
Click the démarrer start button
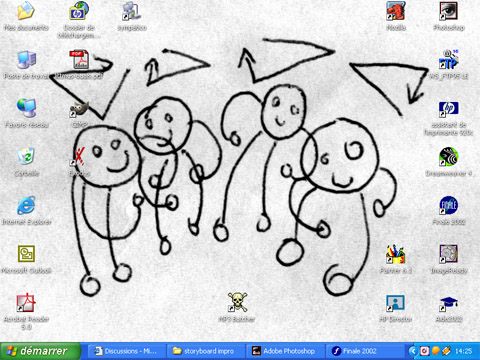point(40,351)
